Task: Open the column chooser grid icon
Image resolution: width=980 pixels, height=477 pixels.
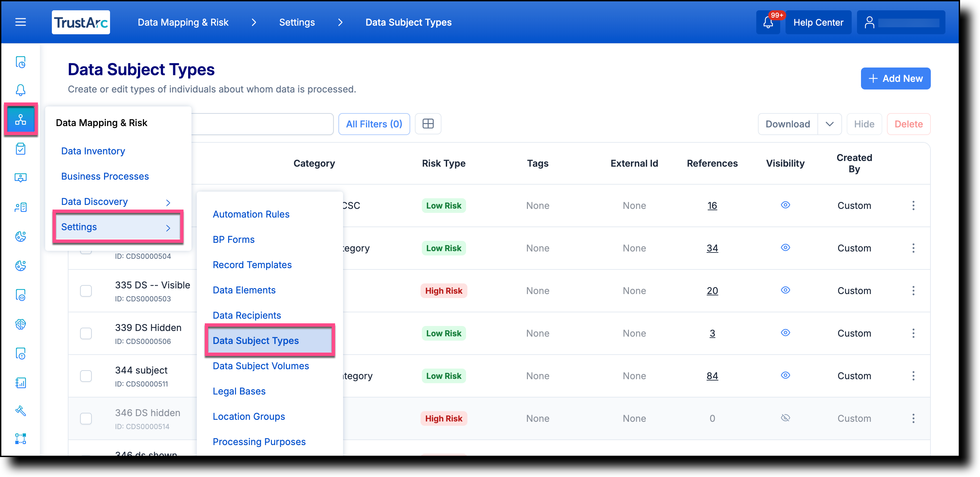Action: (x=428, y=124)
